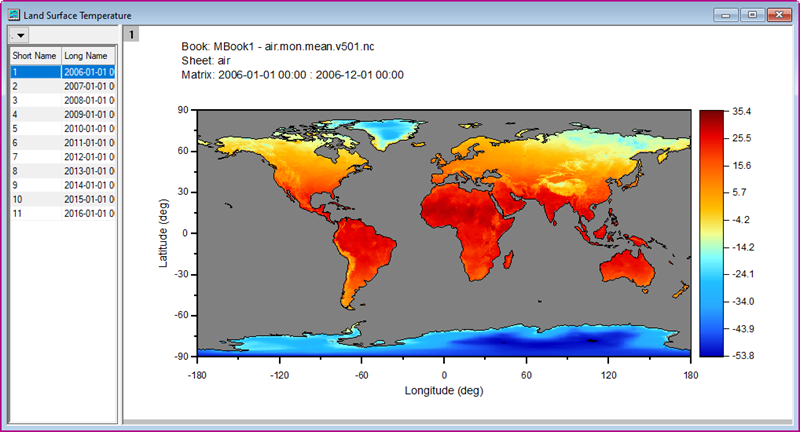Viewport: 800px width, 432px height.
Task: Click the Short Name column header
Action: tap(34, 56)
